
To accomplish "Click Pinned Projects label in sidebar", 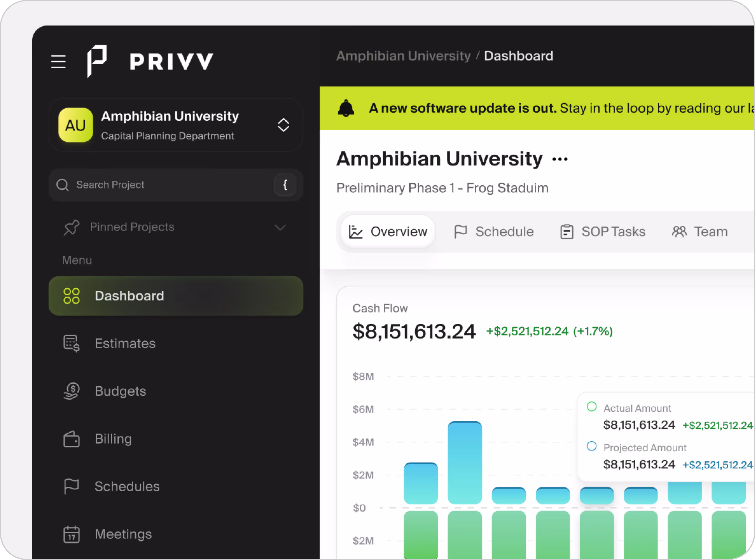I will 132,227.
